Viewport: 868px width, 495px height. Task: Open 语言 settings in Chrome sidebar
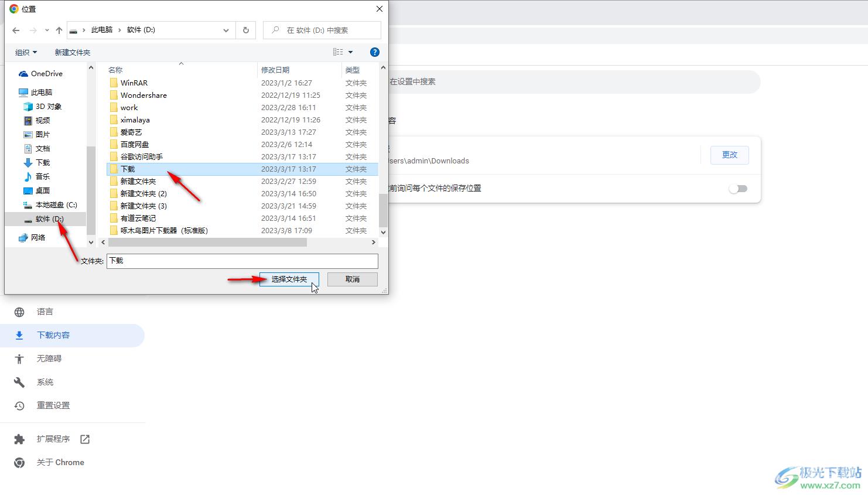tap(45, 312)
